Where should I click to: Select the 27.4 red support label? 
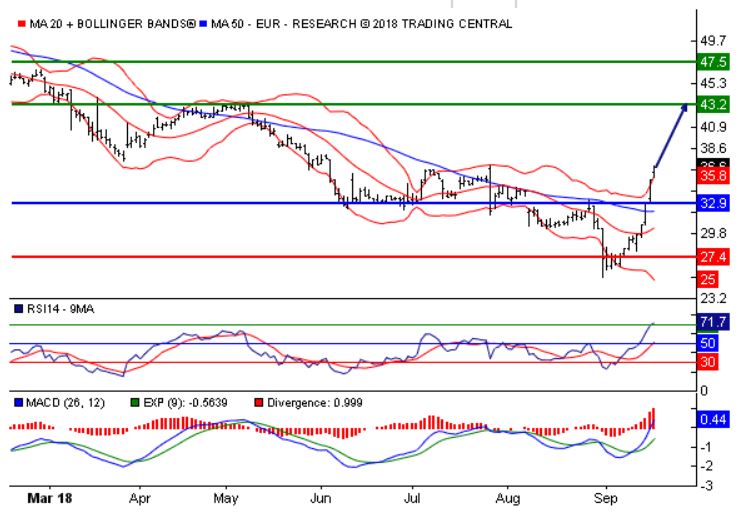pos(713,257)
